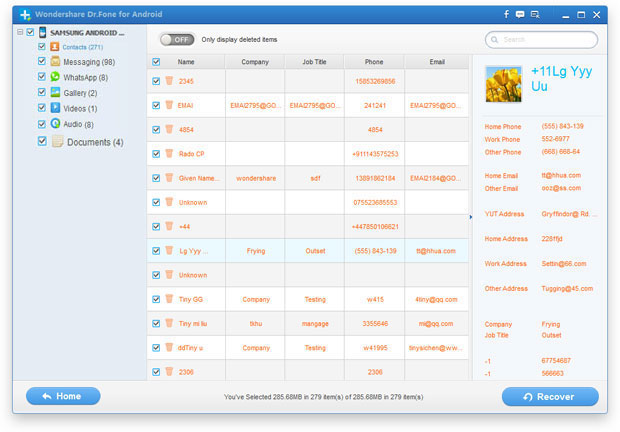620x432 pixels.
Task: Open the WhatsApp (8) category
Action: pos(85,77)
